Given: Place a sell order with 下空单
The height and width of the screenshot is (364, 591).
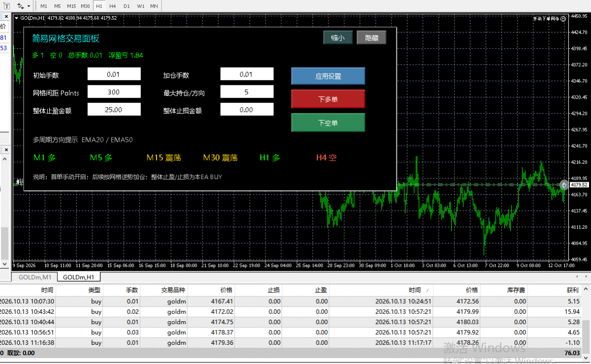Looking at the screenshot, I should pyautogui.click(x=328, y=123).
